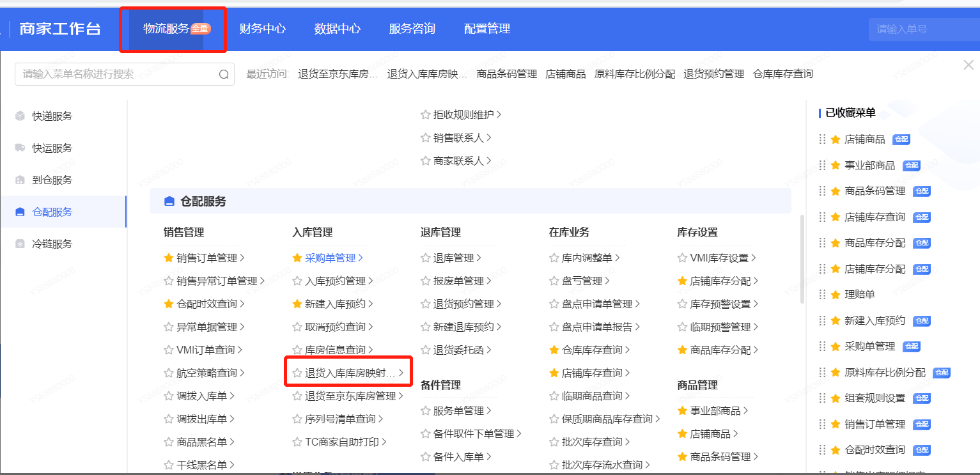The height and width of the screenshot is (475, 980).
Task: Click the 商家工作台 title in header
Action: point(60,29)
